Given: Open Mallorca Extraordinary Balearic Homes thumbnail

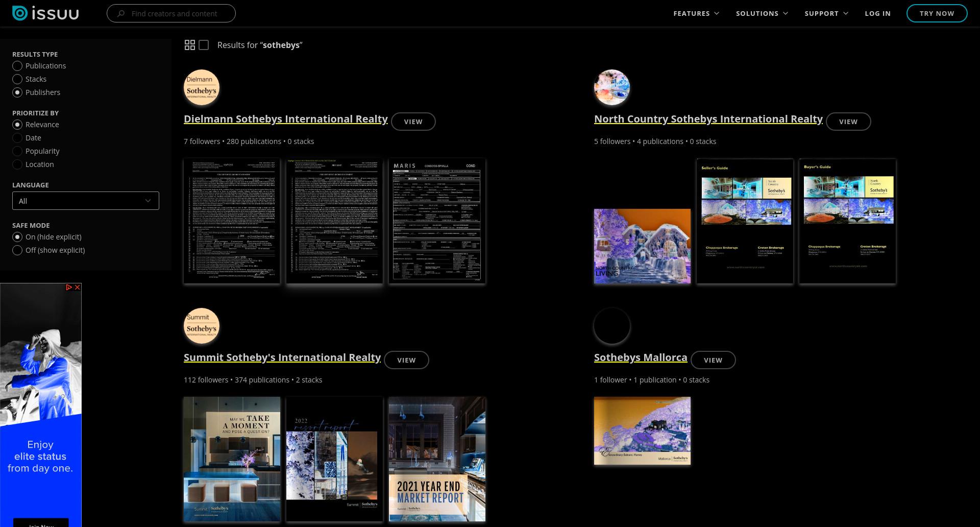Looking at the screenshot, I should (642, 431).
